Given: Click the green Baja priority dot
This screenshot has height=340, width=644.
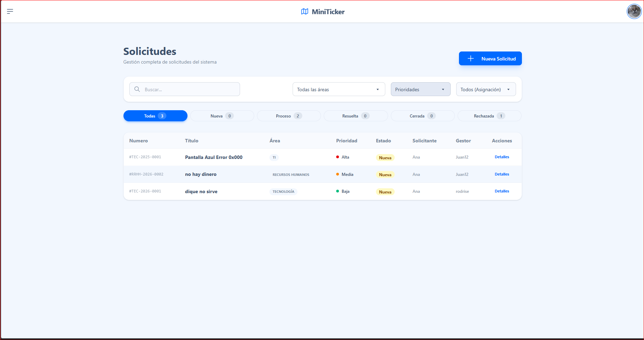Looking at the screenshot, I should (x=338, y=191).
